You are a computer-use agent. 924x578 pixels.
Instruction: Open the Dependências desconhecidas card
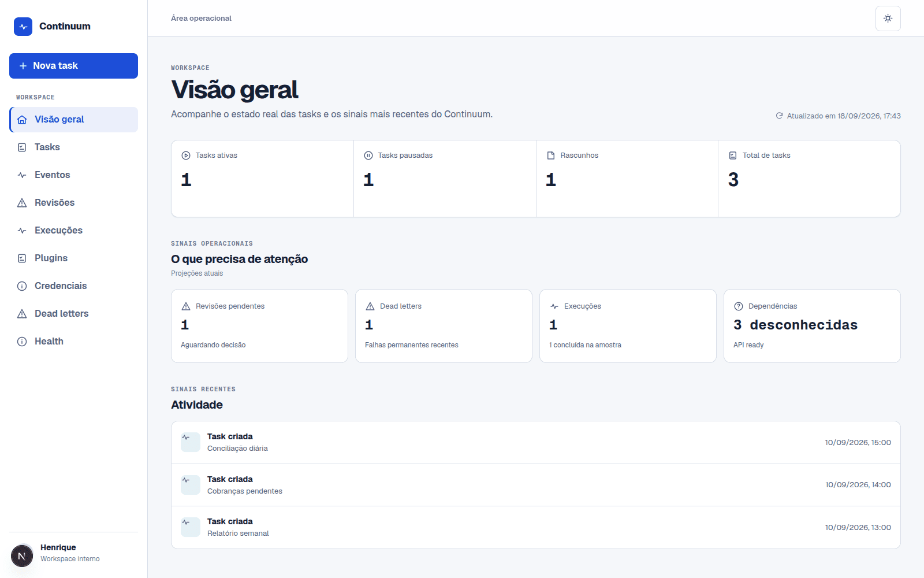tap(812, 326)
